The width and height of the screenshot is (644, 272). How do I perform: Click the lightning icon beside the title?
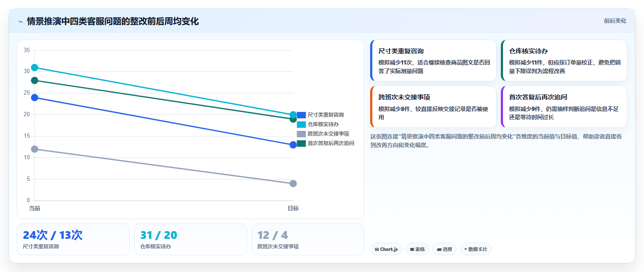point(20,22)
